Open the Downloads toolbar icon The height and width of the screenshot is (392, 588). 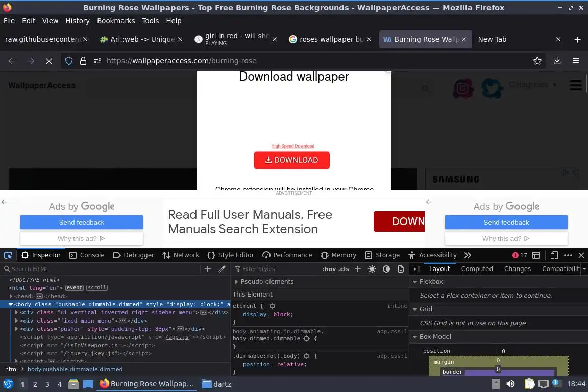pyautogui.click(x=557, y=61)
